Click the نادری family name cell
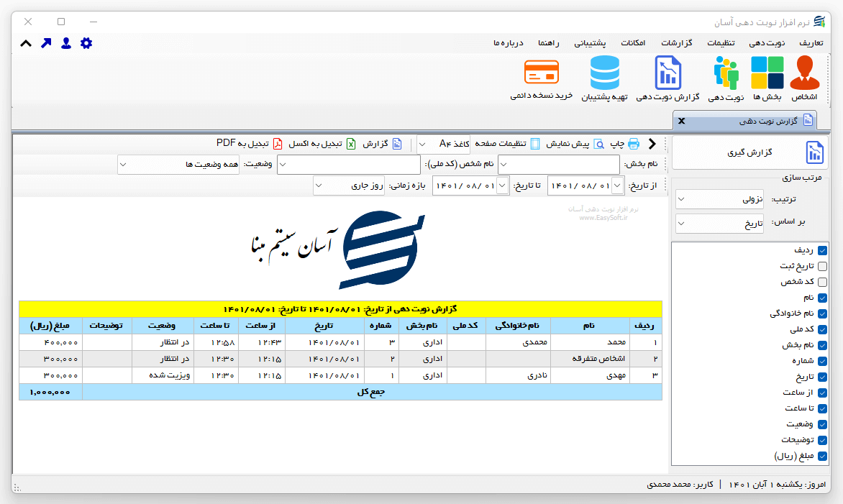Viewport: 843px width, 504px height. [x=519, y=375]
